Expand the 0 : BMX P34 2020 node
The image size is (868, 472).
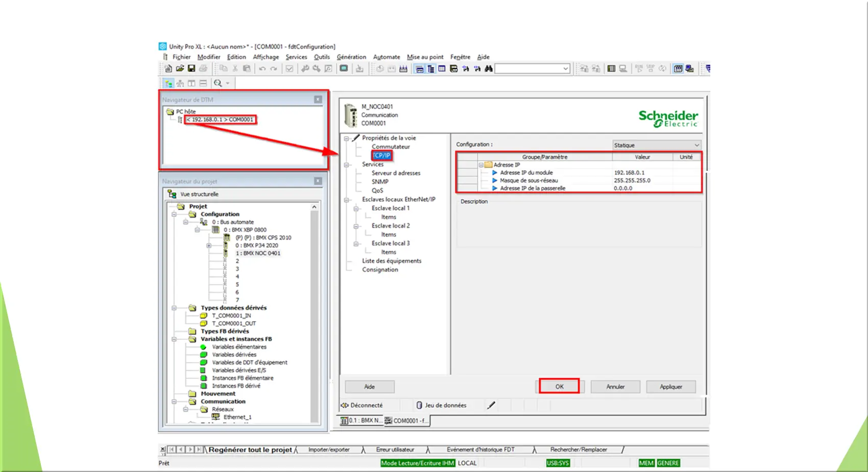pyautogui.click(x=209, y=246)
